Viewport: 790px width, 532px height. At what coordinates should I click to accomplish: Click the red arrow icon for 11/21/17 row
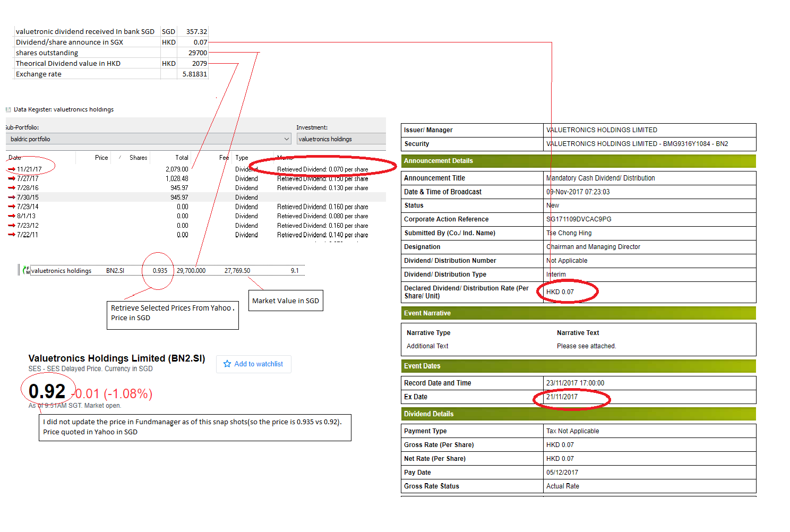[x=12, y=169]
